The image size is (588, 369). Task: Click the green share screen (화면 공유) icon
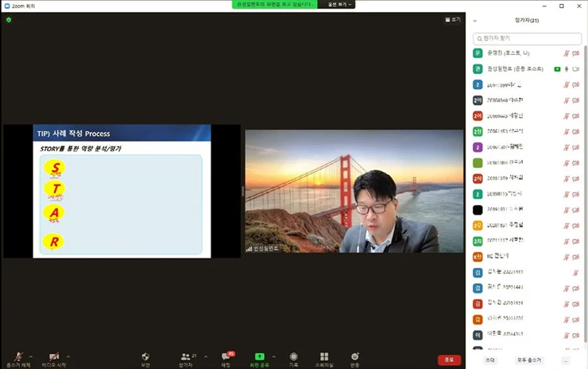point(259,356)
